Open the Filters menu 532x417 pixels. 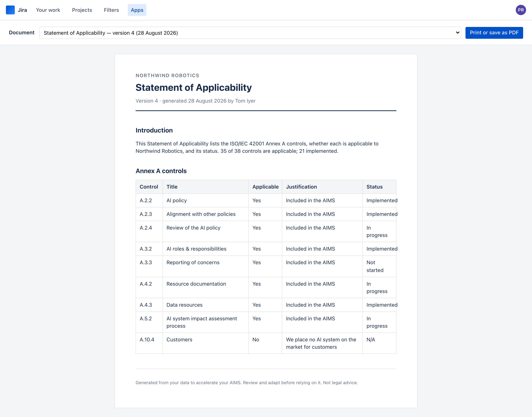point(111,10)
